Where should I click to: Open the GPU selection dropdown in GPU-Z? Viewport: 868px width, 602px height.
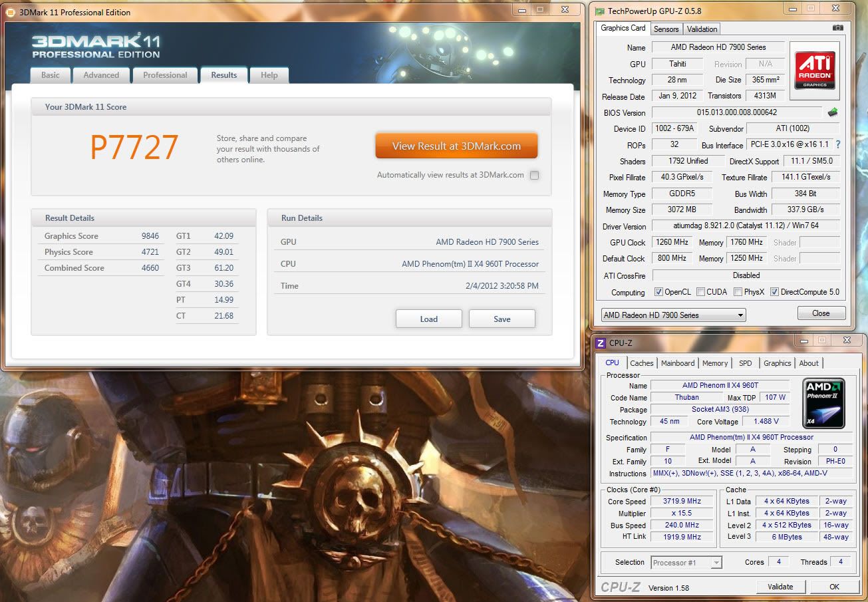click(673, 315)
